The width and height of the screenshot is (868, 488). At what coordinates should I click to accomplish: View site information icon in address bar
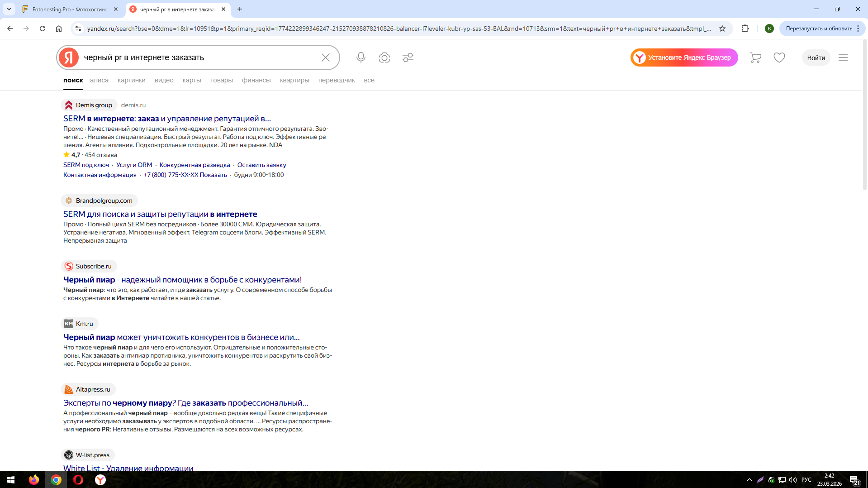[x=78, y=29]
